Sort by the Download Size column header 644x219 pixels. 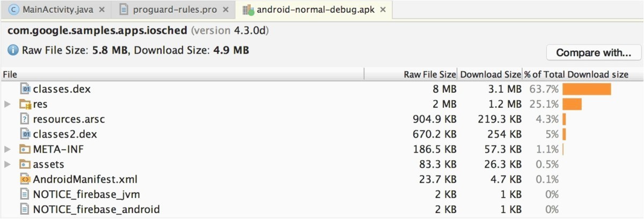(490, 74)
